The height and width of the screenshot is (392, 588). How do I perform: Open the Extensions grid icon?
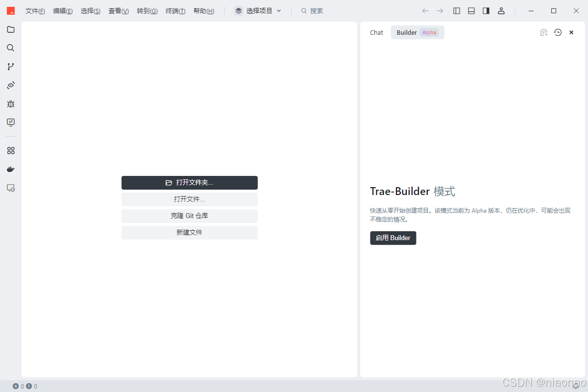11,150
